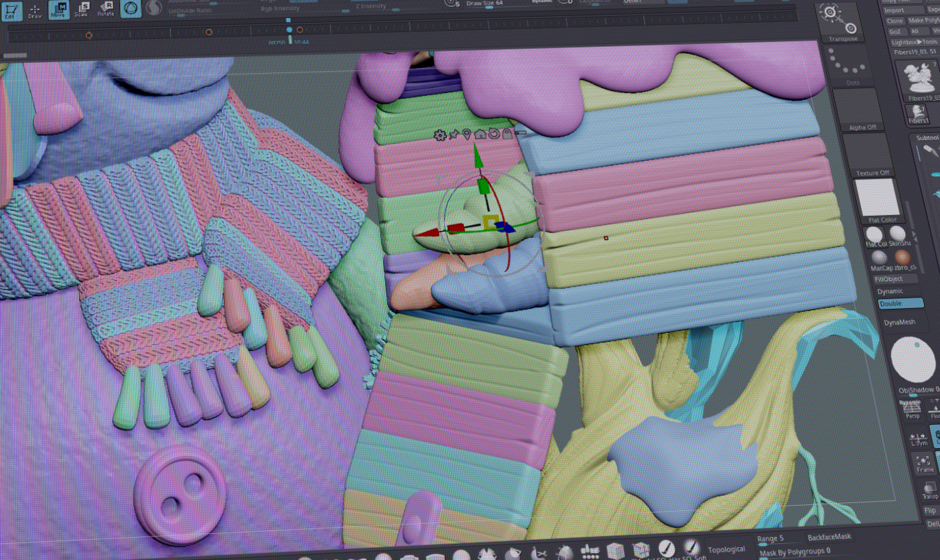Click the highlighted sphere icon beside Rotate
Screen dimensions: 940x560
tap(131, 8)
